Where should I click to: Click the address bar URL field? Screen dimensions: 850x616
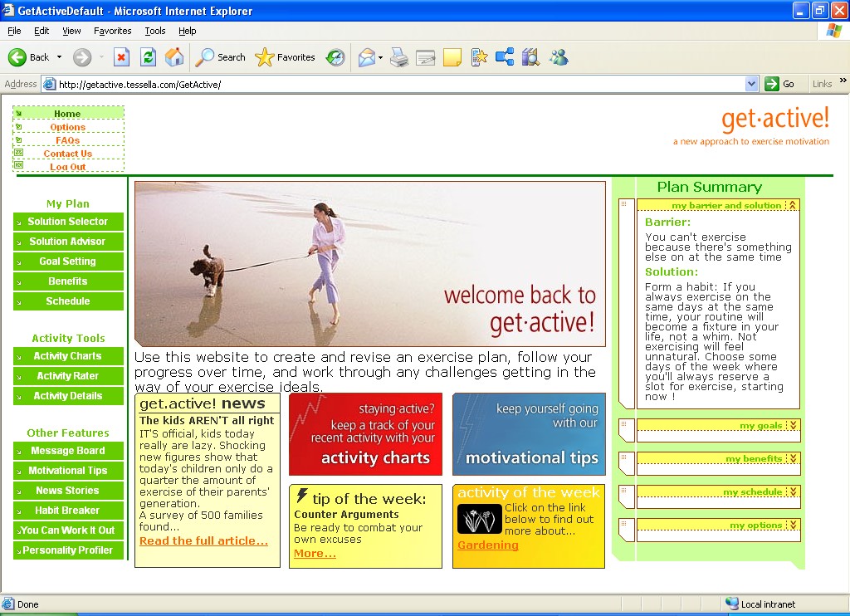(x=398, y=84)
